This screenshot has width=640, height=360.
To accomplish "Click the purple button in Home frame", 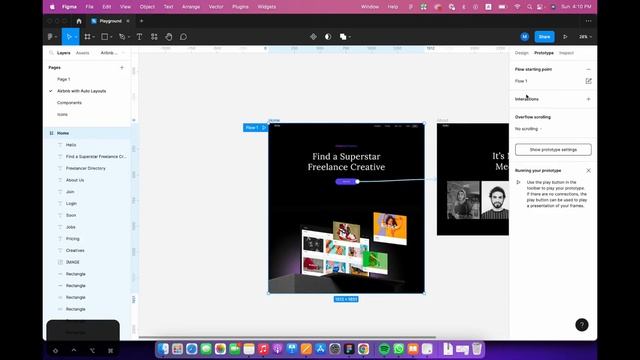I will click(346, 182).
